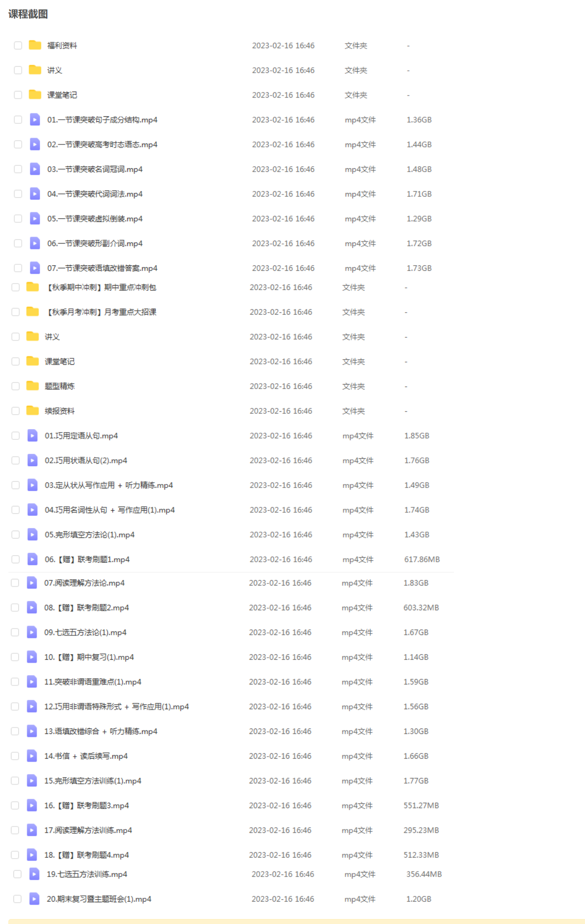Click the video icon for 07.阅读理解方法论.mp4
Screen dimensions: 585x924
[x=32, y=583]
